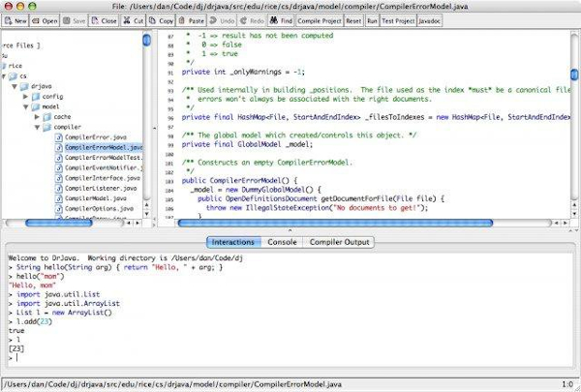Collapse the cs folder triangle
This screenshot has width=581, height=392.
[3, 76]
